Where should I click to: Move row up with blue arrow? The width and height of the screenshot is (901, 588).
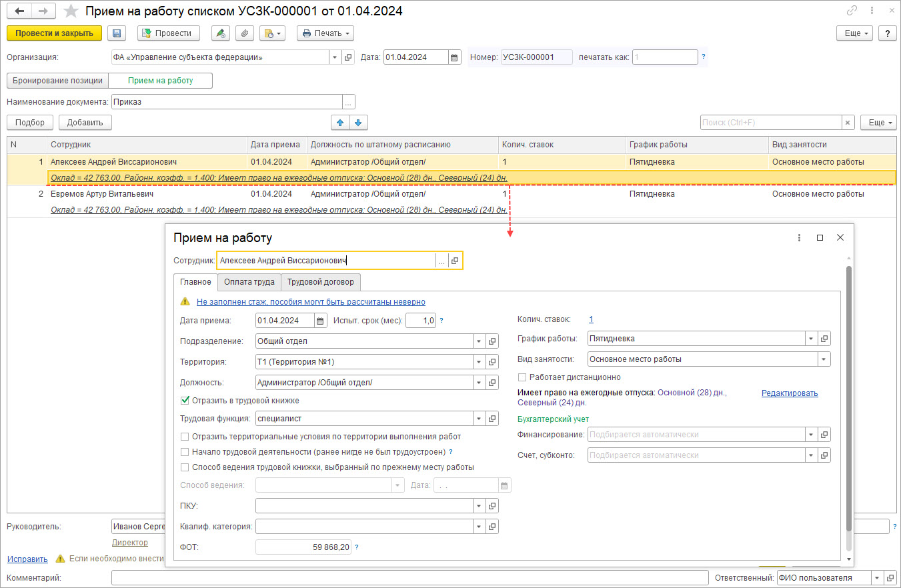point(341,123)
